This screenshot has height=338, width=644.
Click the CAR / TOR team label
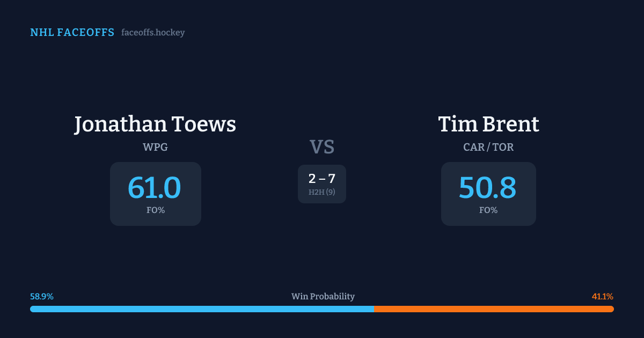tap(488, 147)
